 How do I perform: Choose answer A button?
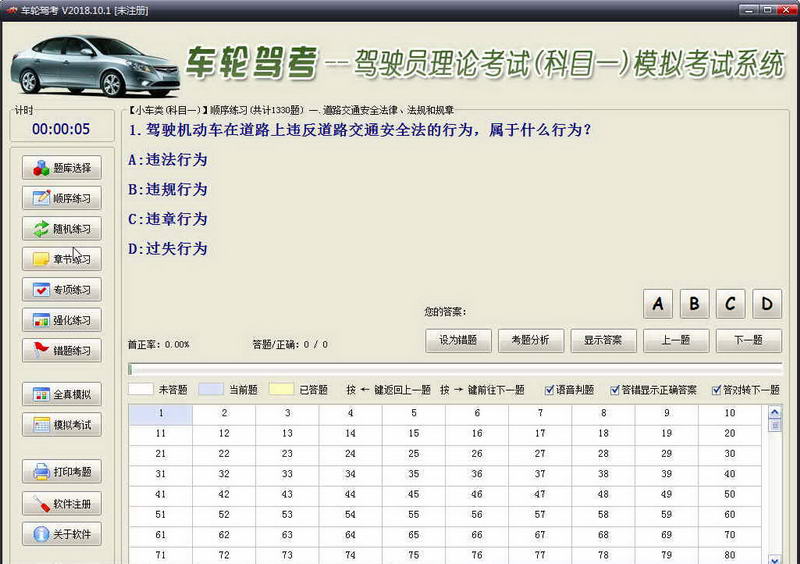pos(658,304)
